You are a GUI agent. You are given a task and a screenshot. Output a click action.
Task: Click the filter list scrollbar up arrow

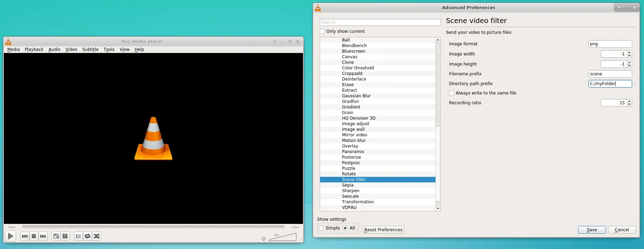tap(438, 40)
